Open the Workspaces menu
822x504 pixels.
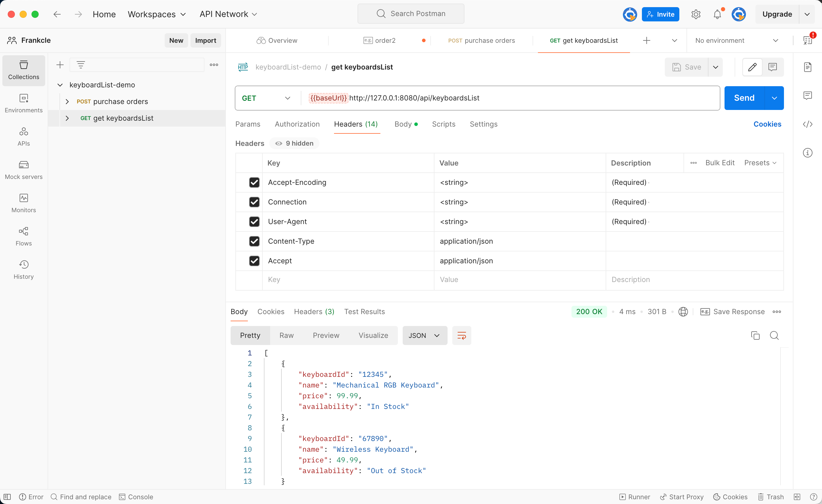[156, 14]
